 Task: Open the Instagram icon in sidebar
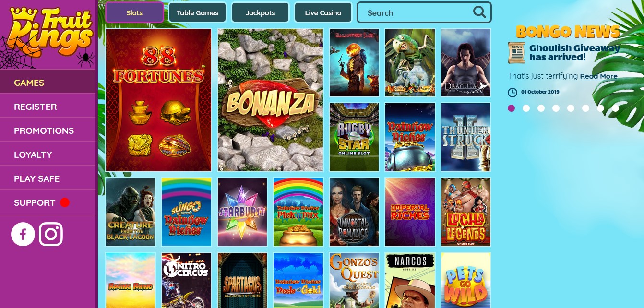(x=51, y=234)
